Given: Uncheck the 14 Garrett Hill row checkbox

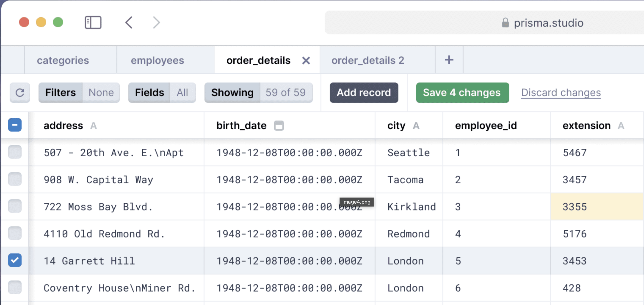Looking at the screenshot, I should [x=15, y=260].
